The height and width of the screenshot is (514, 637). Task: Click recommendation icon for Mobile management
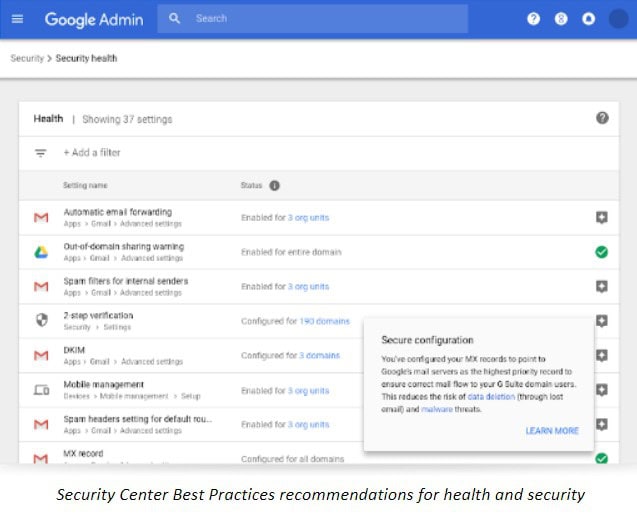click(602, 390)
